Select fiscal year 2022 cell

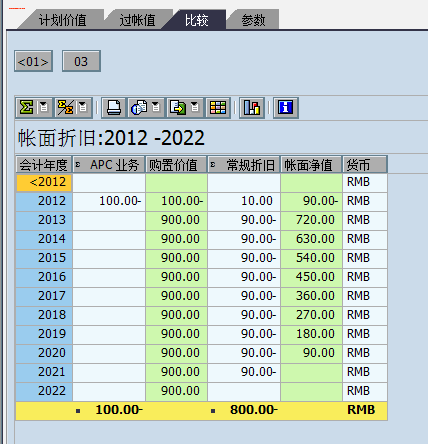coord(44,391)
